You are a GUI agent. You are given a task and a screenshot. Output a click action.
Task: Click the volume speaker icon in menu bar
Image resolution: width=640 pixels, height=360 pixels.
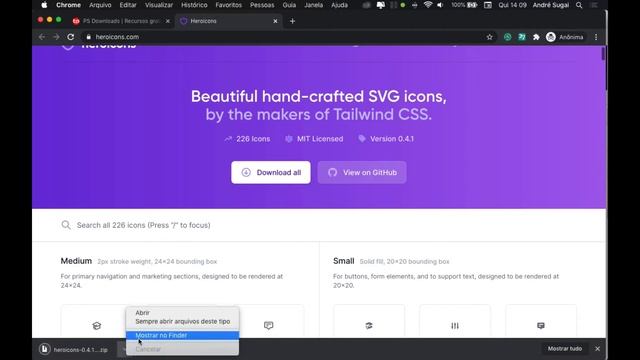(440, 5)
